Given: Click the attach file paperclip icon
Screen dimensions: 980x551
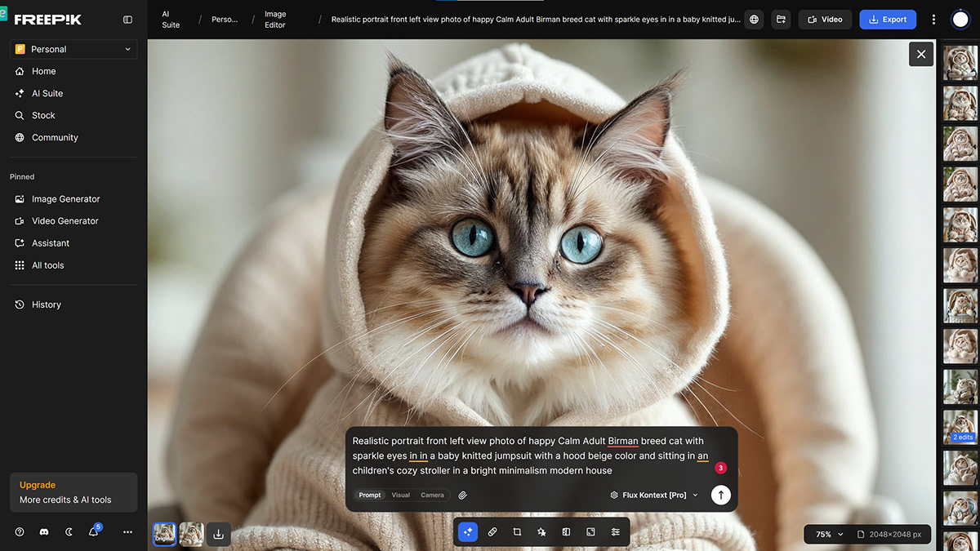Looking at the screenshot, I should 462,495.
